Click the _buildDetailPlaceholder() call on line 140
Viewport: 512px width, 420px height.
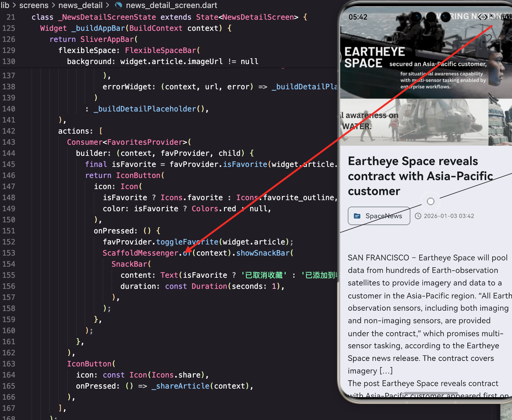point(149,109)
